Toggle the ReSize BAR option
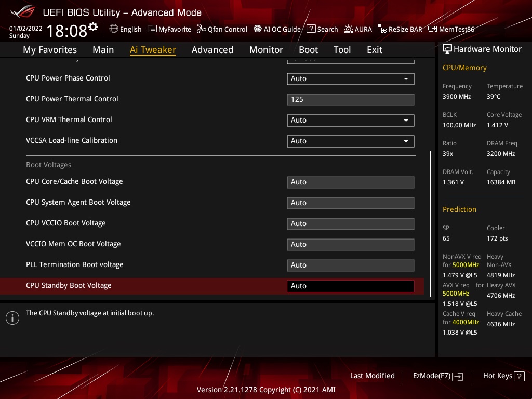 point(400,29)
